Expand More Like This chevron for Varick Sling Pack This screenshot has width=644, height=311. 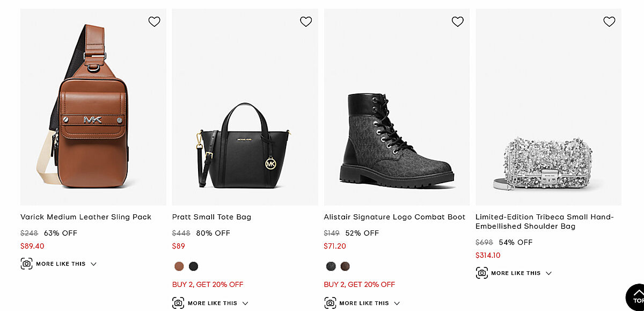pyautogui.click(x=93, y=264)
